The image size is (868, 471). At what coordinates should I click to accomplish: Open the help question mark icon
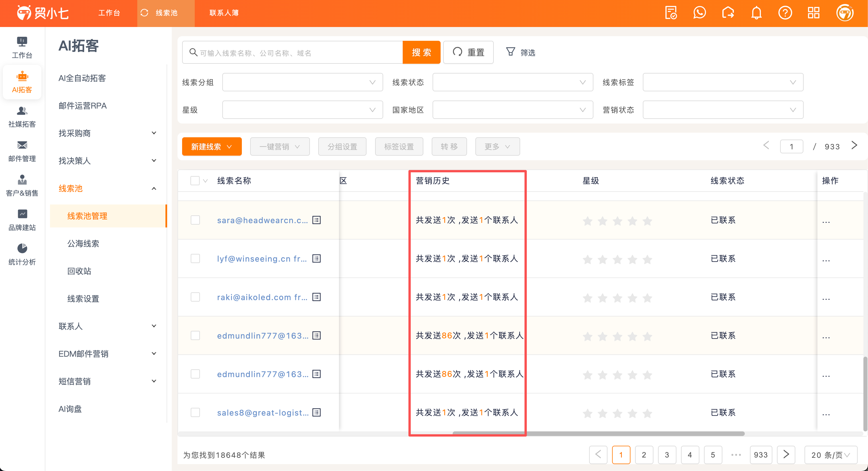(x=785, y=13)
